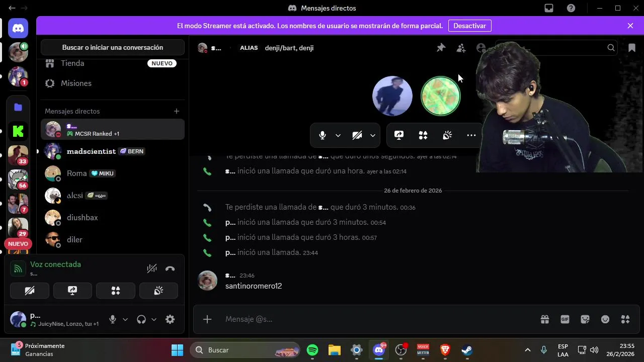Viewport: 644px width, 362px height.
Task: Share your screen in call controls
Action: 399,135
